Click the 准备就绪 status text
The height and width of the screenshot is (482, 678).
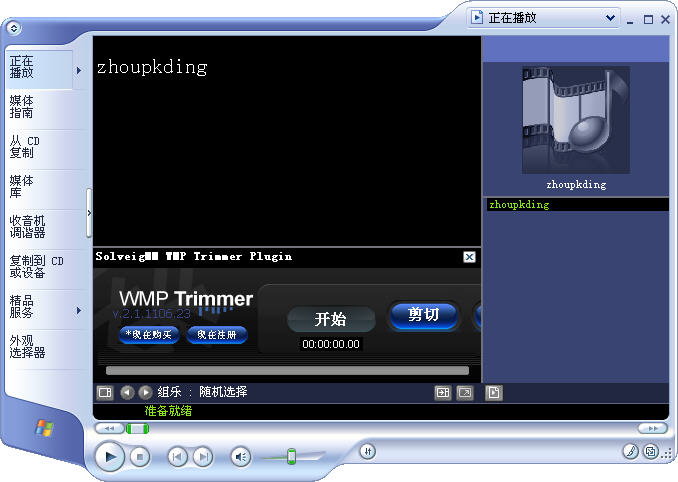(168, 411)
